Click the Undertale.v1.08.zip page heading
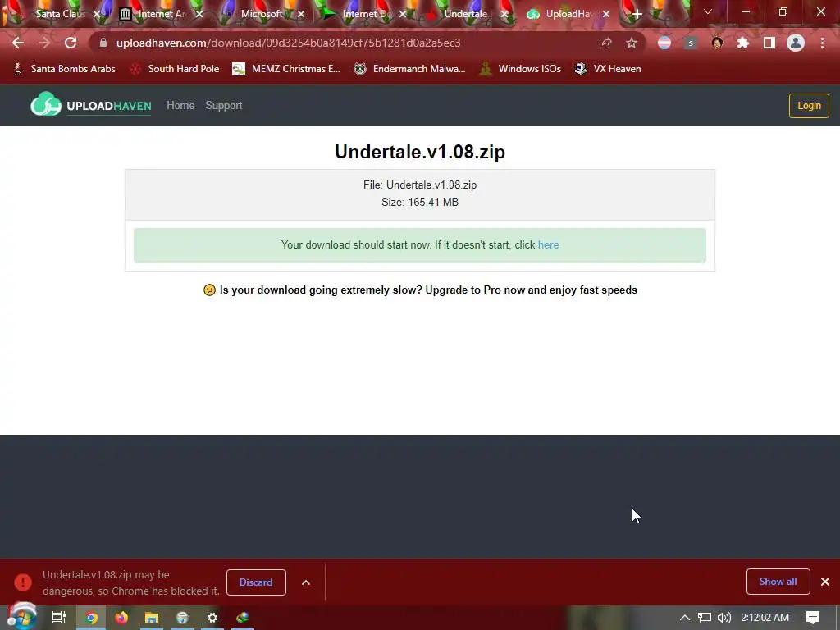 click(x=420, y=152)
